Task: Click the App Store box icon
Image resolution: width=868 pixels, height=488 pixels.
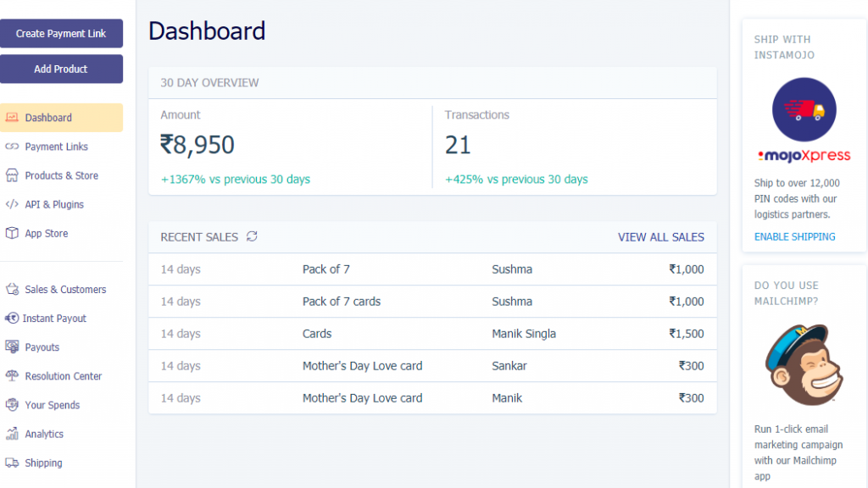Action: [12, 233]
